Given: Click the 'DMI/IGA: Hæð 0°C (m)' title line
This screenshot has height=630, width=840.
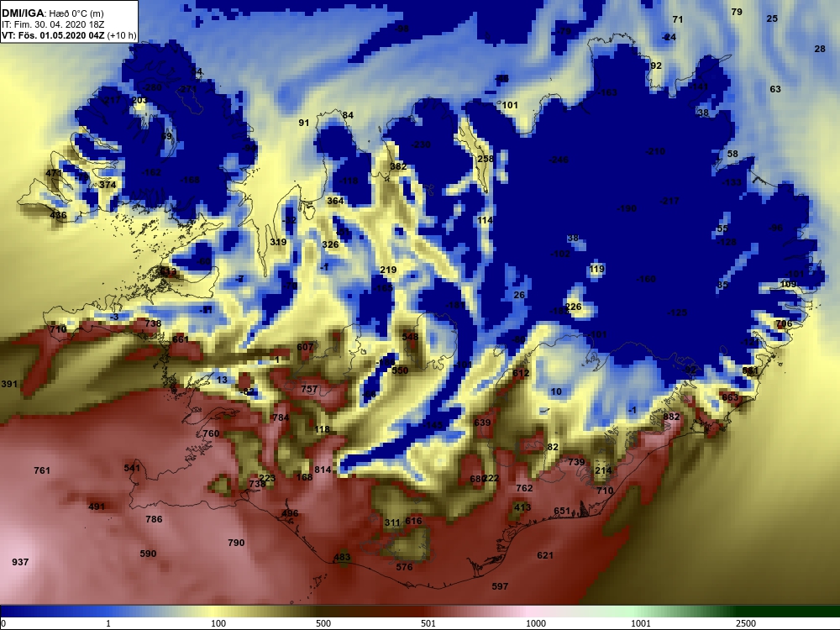Looking at the screenshot, I should (52, 13).
